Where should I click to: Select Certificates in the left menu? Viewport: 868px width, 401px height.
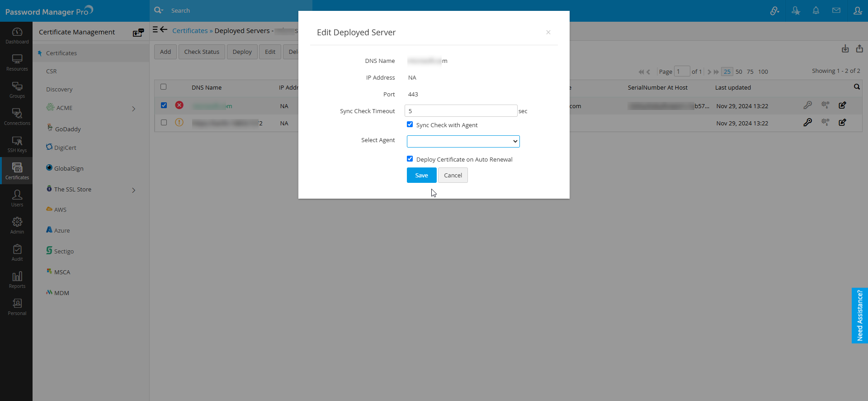tap(61, 53)
